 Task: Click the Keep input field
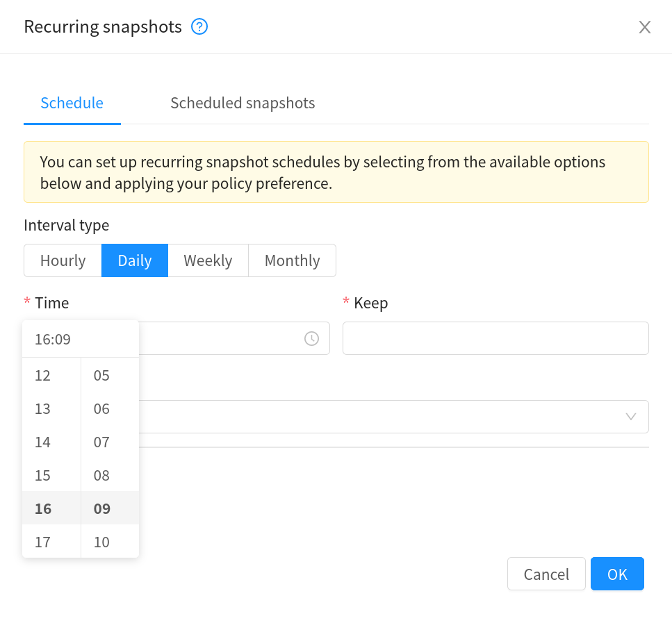(x=495, y=338)
